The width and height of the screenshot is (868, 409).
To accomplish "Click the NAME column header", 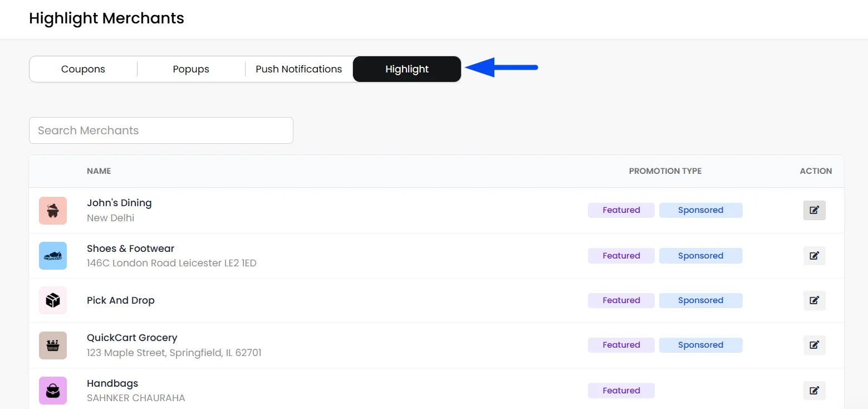I will (x=99, y=171).
